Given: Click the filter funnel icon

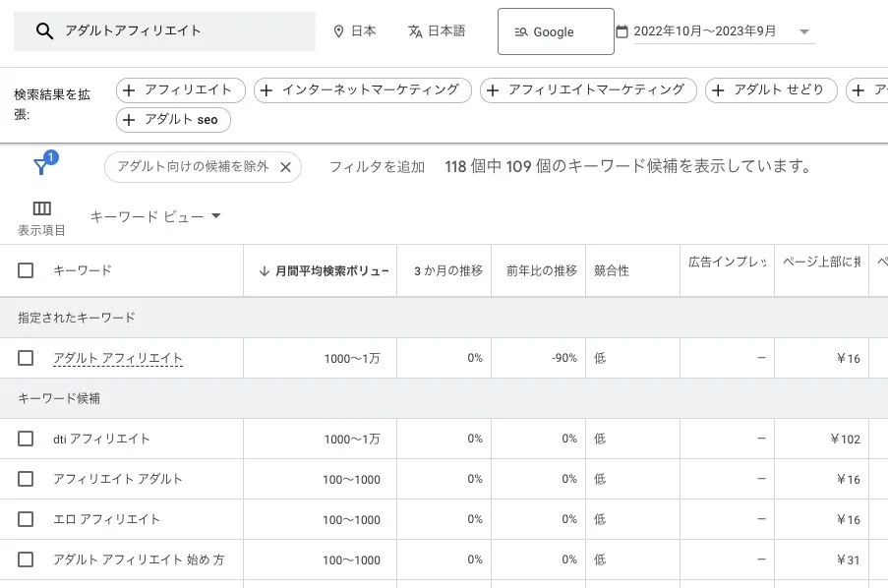Looking at the screenshot, I should pos(40,166).
